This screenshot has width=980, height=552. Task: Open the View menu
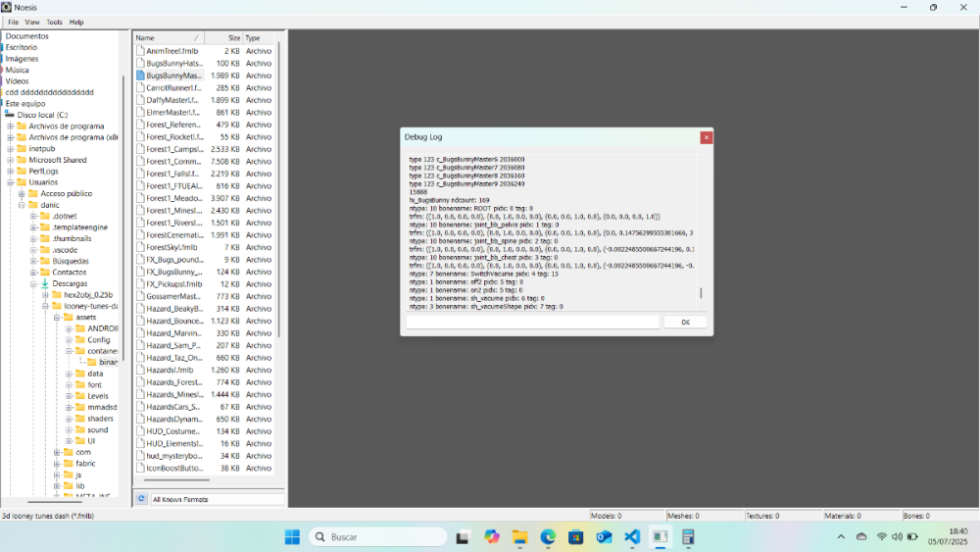tap(32, 22)
